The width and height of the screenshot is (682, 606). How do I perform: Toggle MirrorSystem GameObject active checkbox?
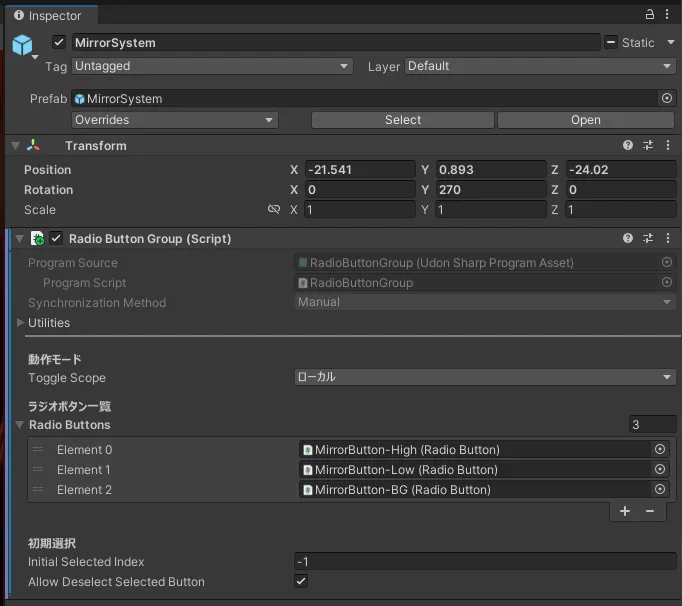(59, 43)
